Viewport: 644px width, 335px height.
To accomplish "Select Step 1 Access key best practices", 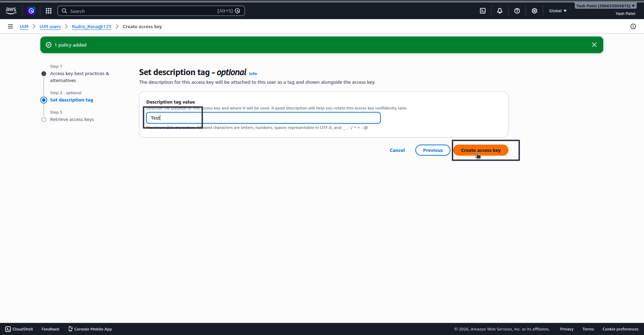I will click(80, 77).
